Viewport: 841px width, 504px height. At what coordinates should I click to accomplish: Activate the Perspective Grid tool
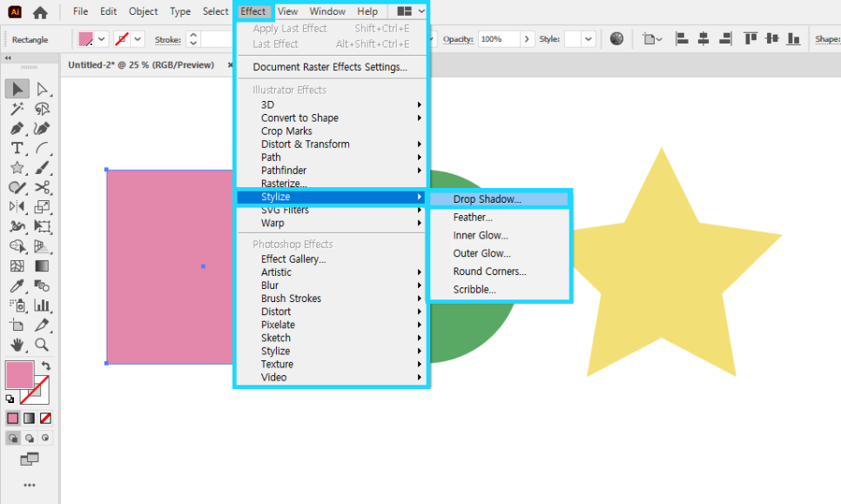point(42,246)
